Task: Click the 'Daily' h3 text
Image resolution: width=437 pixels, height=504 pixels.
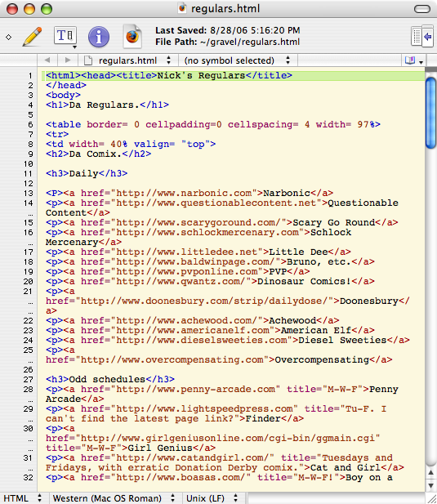Action: coord(84,173)
